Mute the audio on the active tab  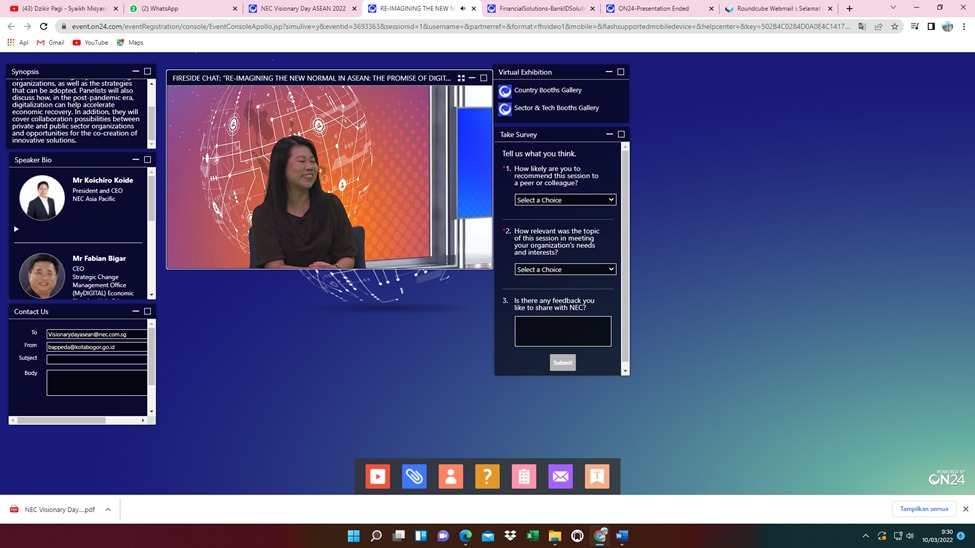463,9
